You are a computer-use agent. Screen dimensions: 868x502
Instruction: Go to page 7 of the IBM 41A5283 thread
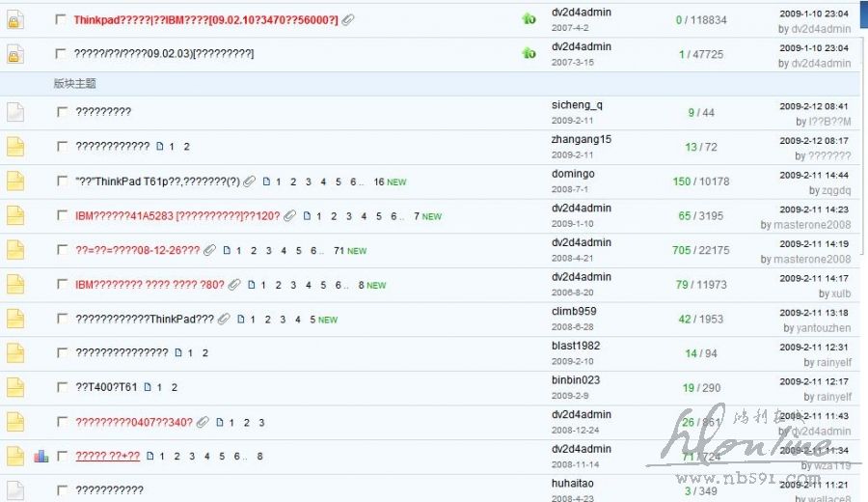(x=417, y=216)
